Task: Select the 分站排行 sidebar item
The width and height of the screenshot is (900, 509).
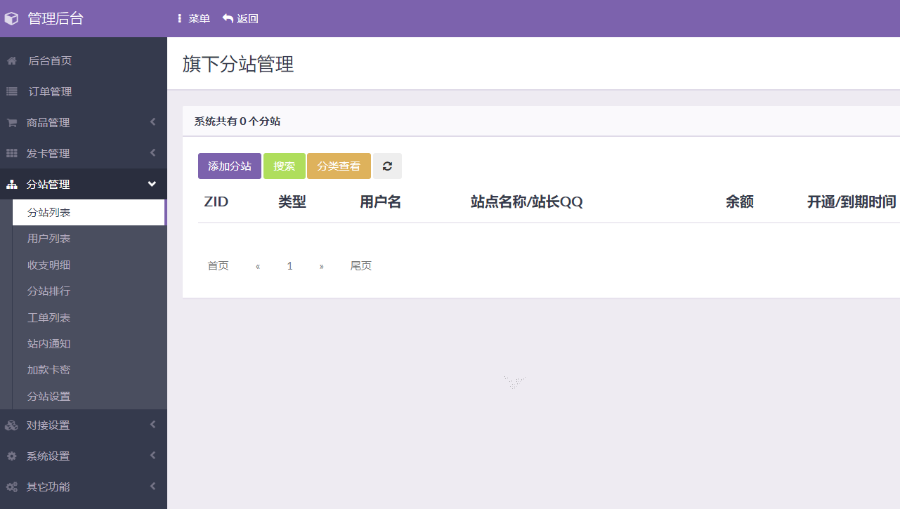Action: [x=49, y=291]
